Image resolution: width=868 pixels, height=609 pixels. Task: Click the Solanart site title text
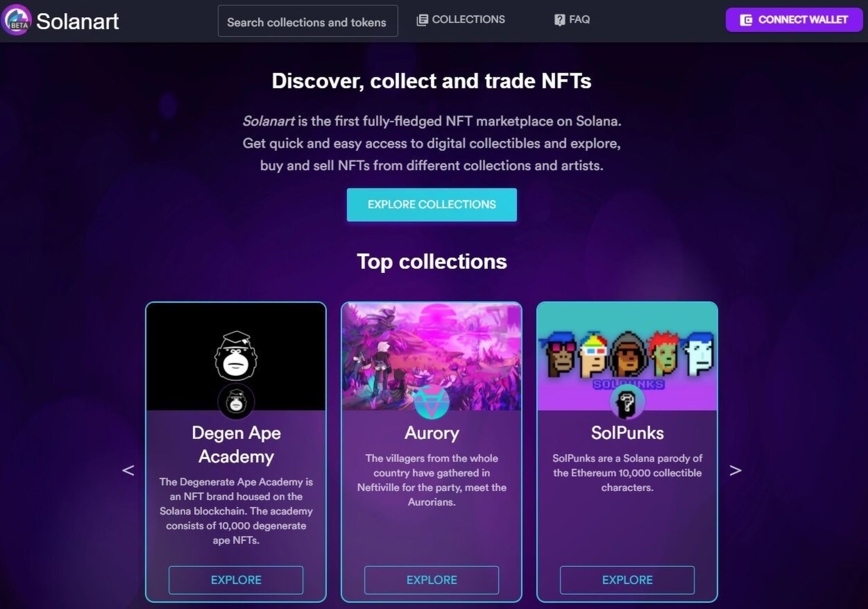click(77, 21)
